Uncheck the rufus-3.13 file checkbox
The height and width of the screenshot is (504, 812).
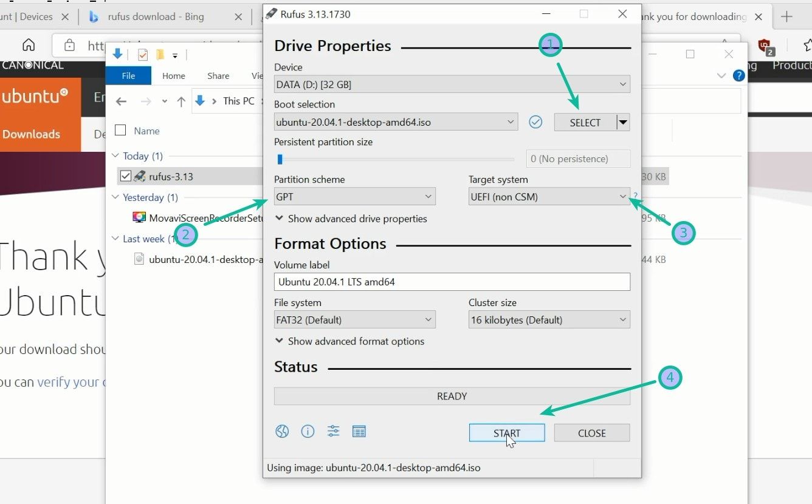[x=126, y=176]
